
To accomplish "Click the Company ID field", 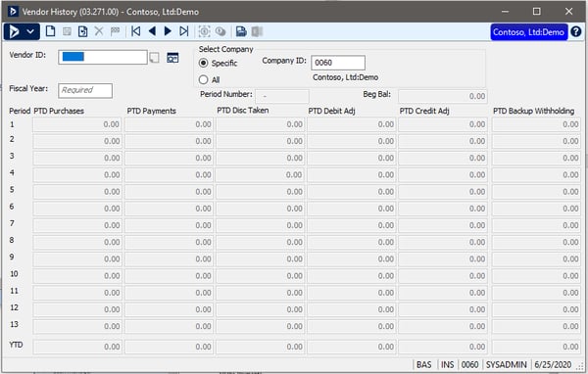I will (338, 63).
